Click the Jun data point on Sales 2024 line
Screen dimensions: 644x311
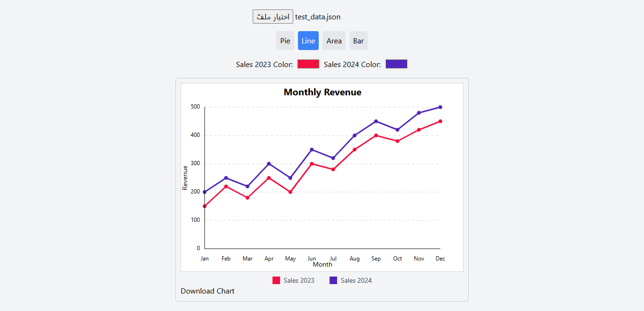click(312, 150)
